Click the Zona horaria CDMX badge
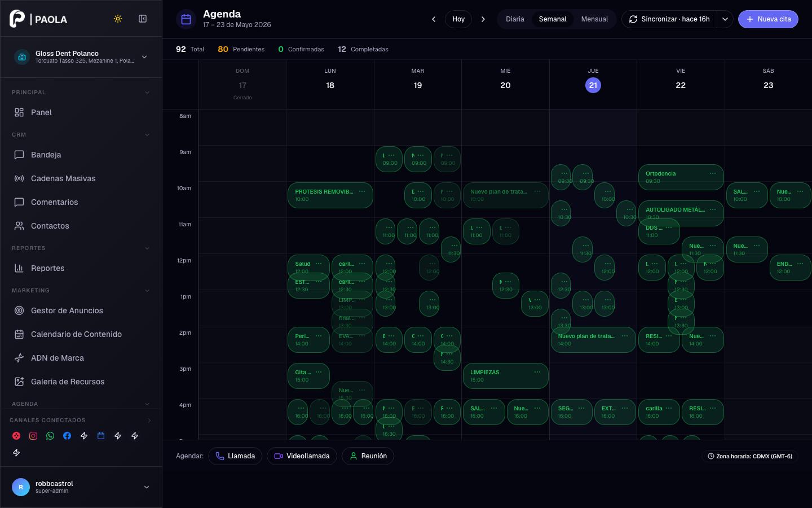 click(750, 456)
